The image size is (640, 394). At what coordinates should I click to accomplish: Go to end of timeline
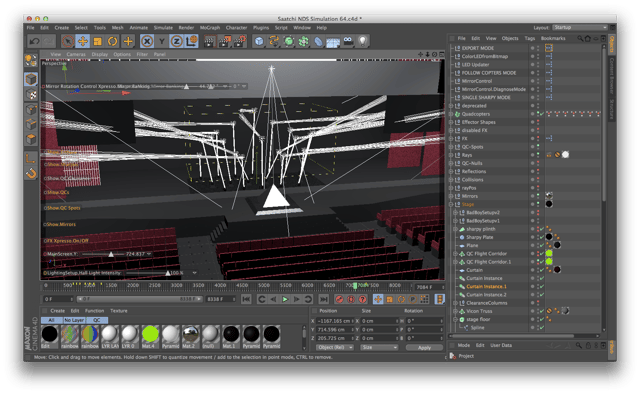[x=324, y=299]
